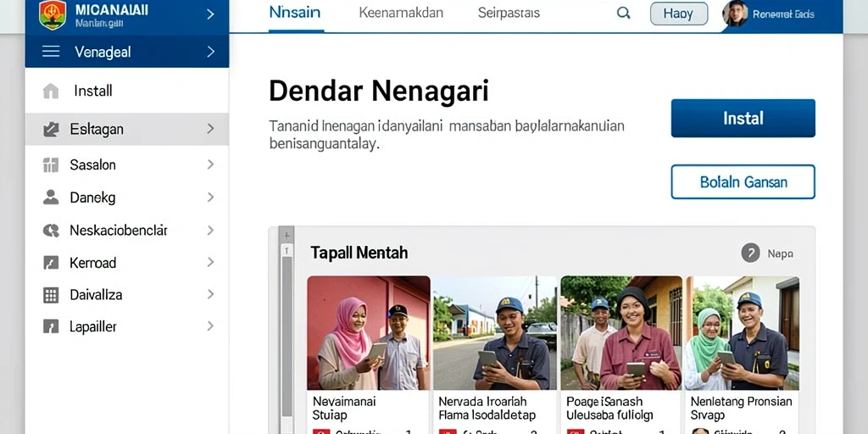Screen dimensions: 868x434
Task: Select Install in the sidebar
Action: pyautogui.click(x=127, y=91)
